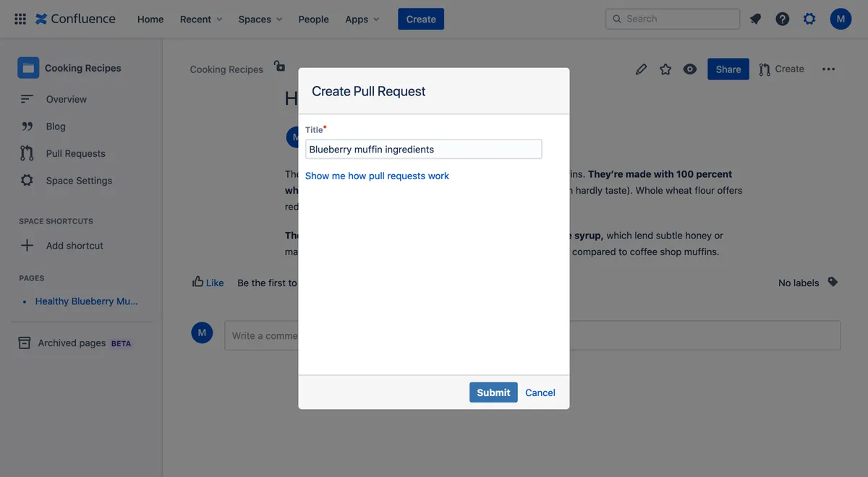Click the Search box in top bar
Viewport: 868px width, 477px height.
tap(673, 19)
